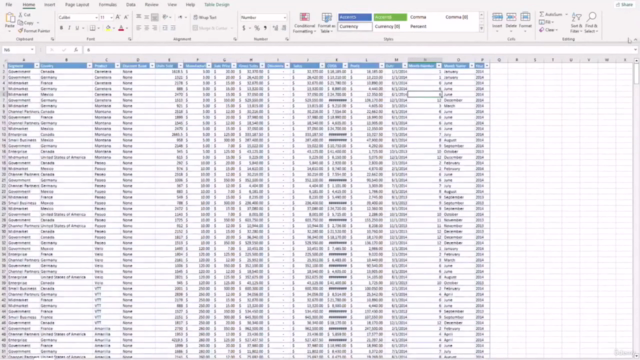Viewport: 640px width, 360px height.
Task: Click the Paste clipboard icon
Action: click(x=10, y=18)
